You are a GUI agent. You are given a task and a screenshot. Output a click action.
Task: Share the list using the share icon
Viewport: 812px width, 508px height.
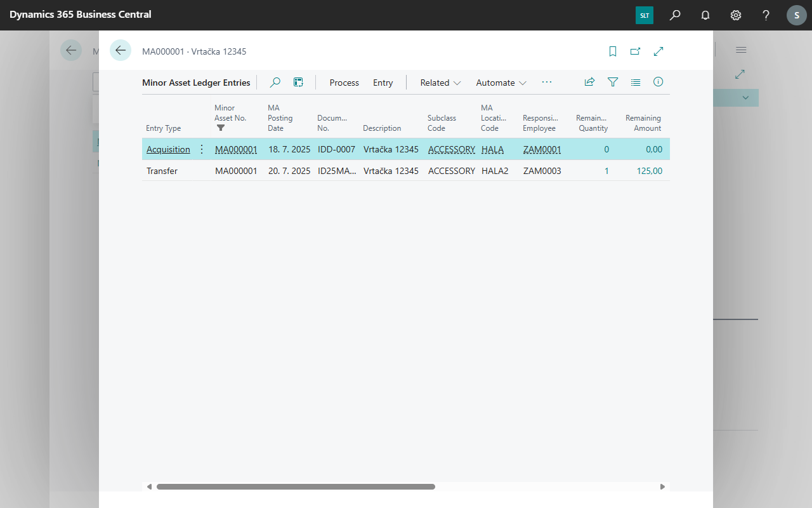click(x=589, y=82)
